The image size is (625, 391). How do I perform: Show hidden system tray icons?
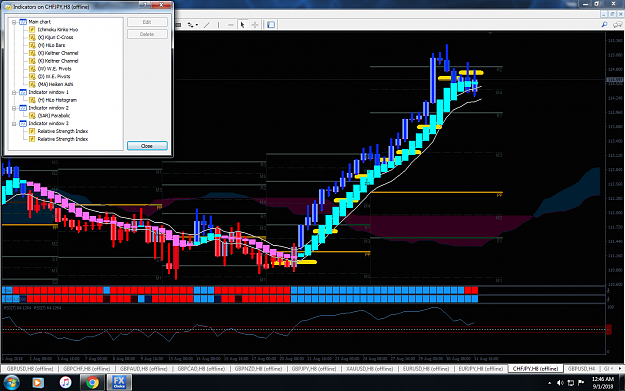pos(550,383)
